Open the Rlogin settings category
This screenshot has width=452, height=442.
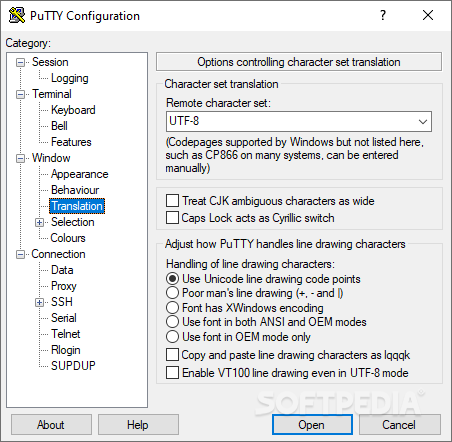click(x=66, y=350)
